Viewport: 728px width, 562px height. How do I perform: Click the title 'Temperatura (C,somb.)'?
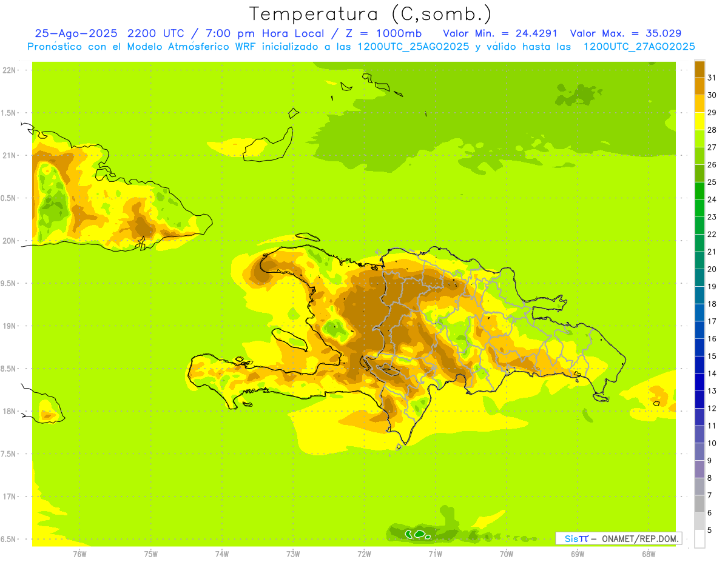(371, 14)
